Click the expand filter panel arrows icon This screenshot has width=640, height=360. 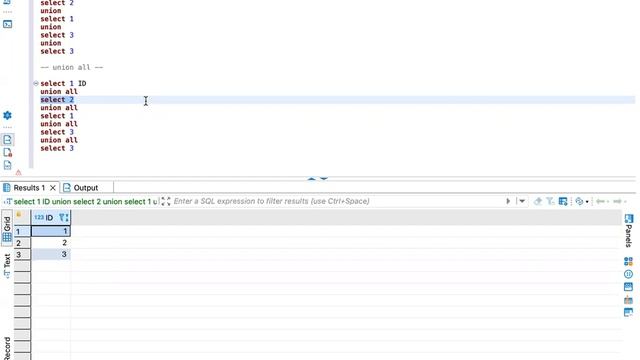165,201
